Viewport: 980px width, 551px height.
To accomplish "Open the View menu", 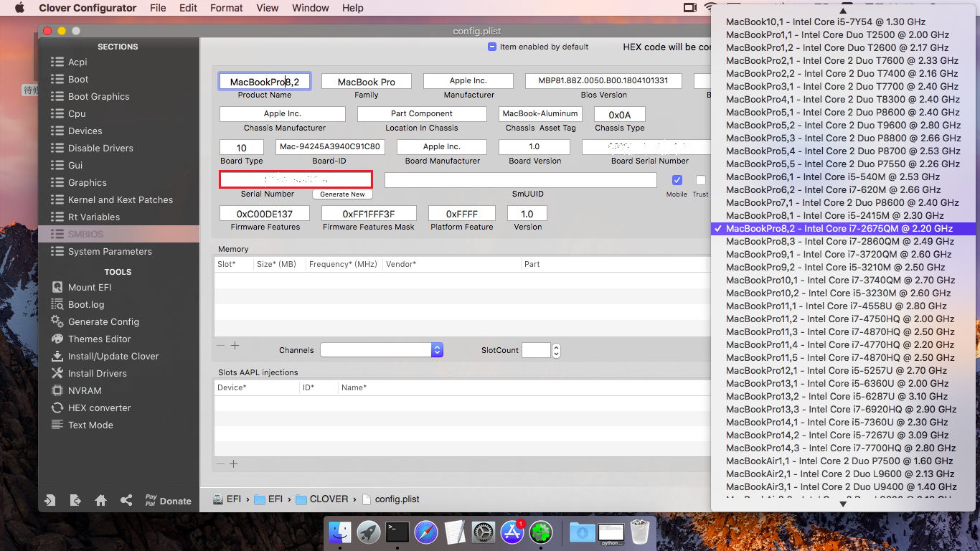I will click(x=268, y=8).
